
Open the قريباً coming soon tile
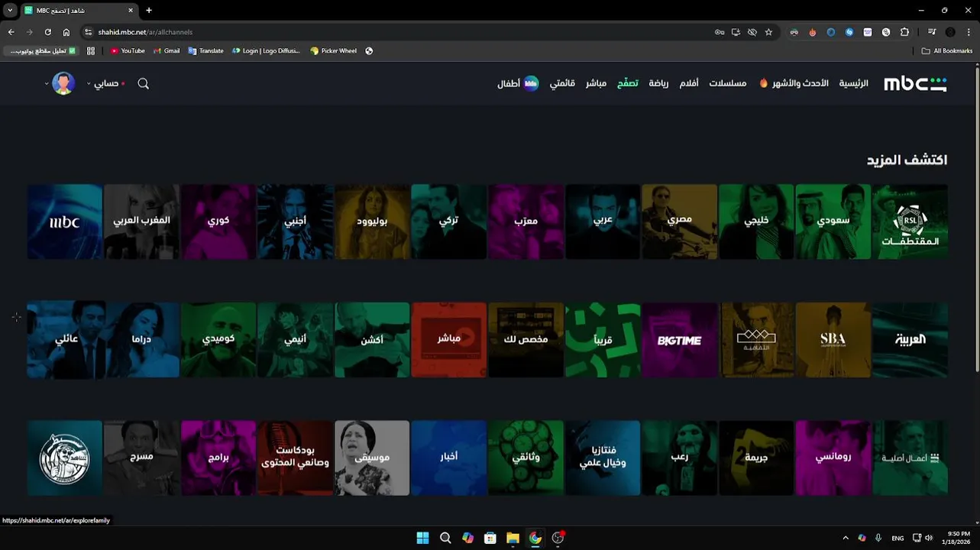tap(603, 340)
